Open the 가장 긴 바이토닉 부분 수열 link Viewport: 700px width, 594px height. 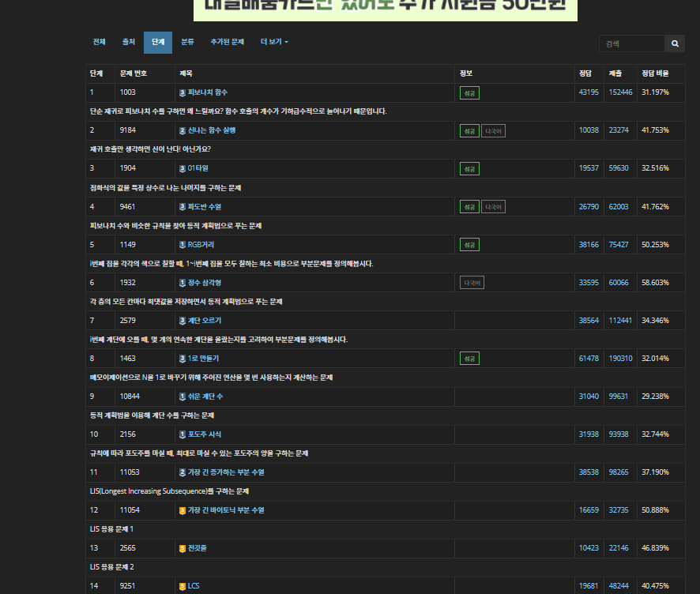[226, 510]
